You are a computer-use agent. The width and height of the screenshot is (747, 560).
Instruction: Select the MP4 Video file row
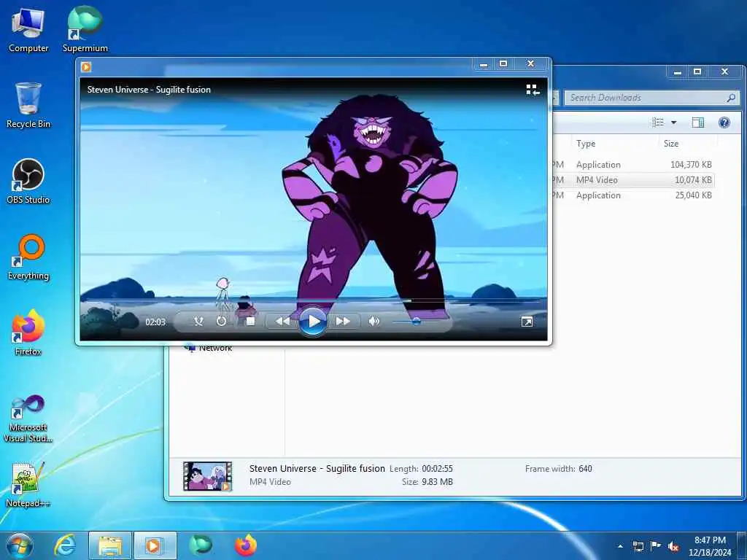click(634, 180)
